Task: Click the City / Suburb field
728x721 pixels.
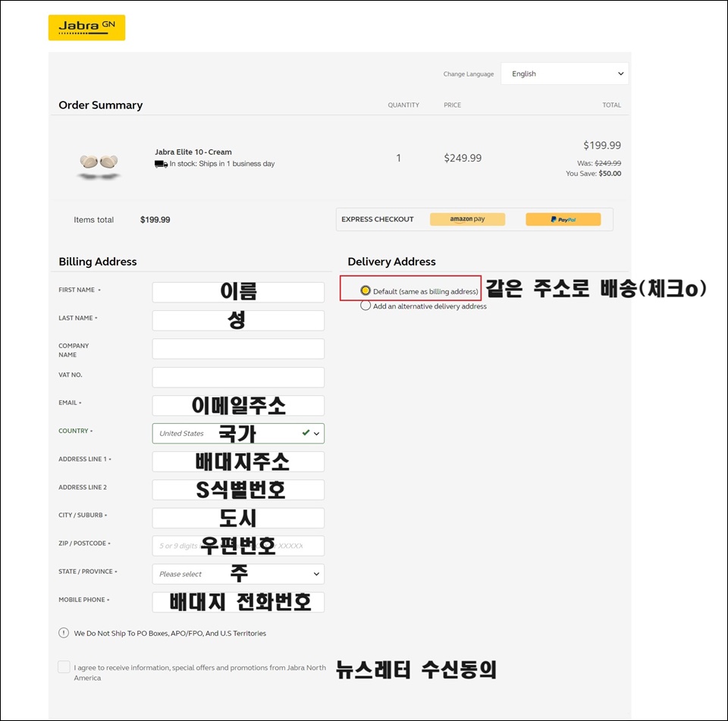Action: [238, 518]
